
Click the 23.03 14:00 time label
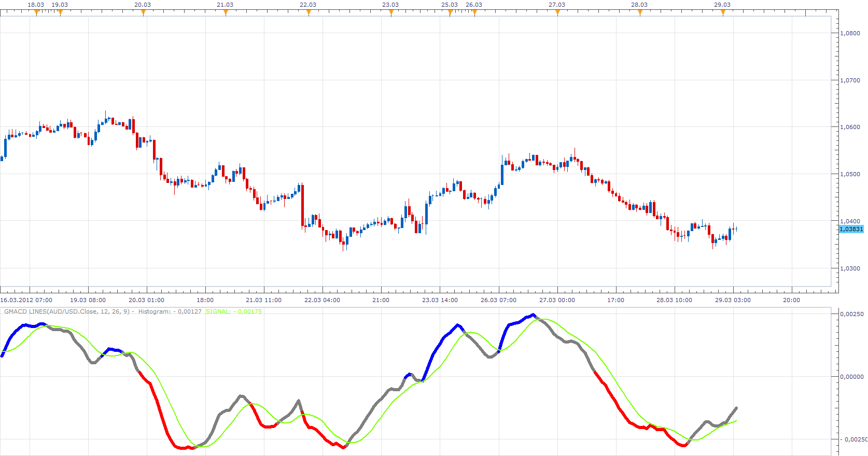[x=440, y=300]
